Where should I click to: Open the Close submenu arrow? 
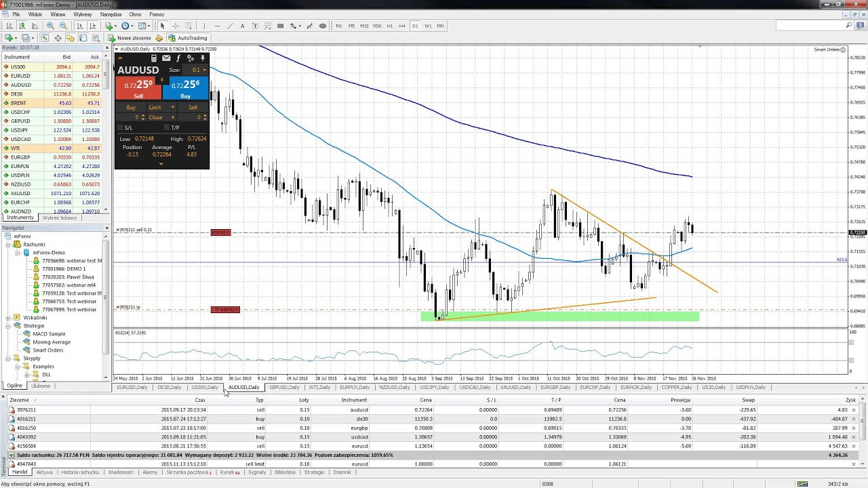pos(172,117)
